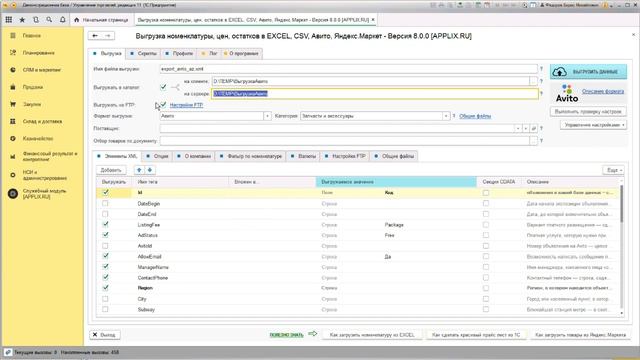Open the Формат выгрузки dropdown
The height and width of the screenshot is (360, 640).
coord(267,116)
